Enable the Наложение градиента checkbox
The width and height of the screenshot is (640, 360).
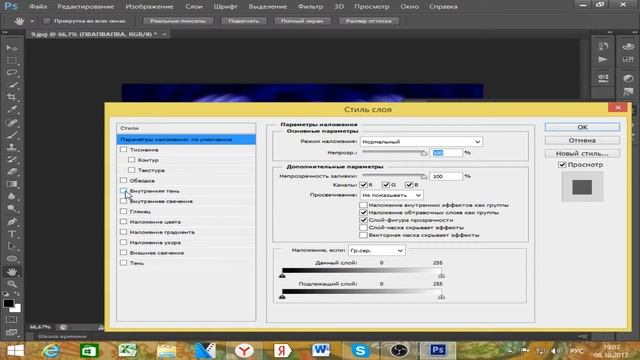click(124, 232)
